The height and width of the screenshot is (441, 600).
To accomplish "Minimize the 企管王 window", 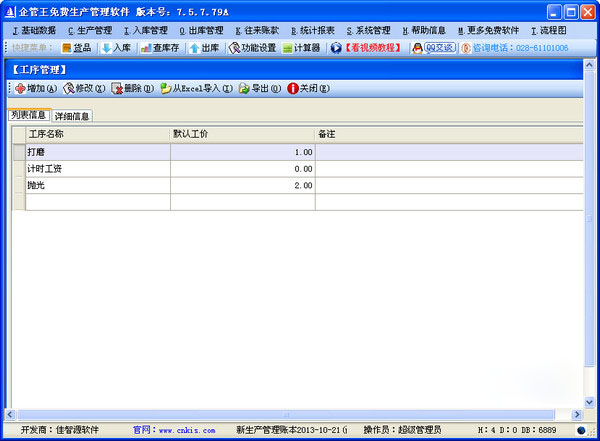I will point(554,12).
